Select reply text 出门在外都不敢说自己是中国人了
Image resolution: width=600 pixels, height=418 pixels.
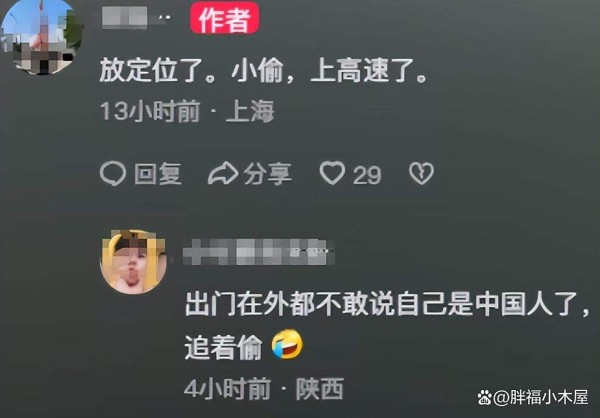click(383, 304)
